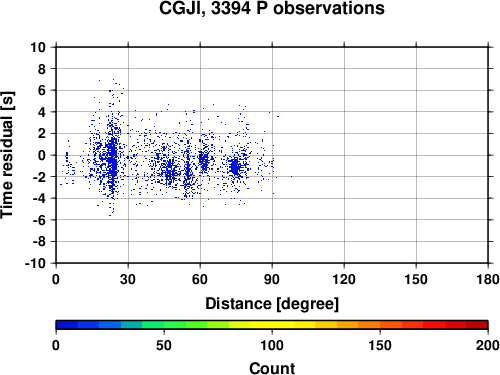Select the y-axis tick label -4

pos(39,199)
